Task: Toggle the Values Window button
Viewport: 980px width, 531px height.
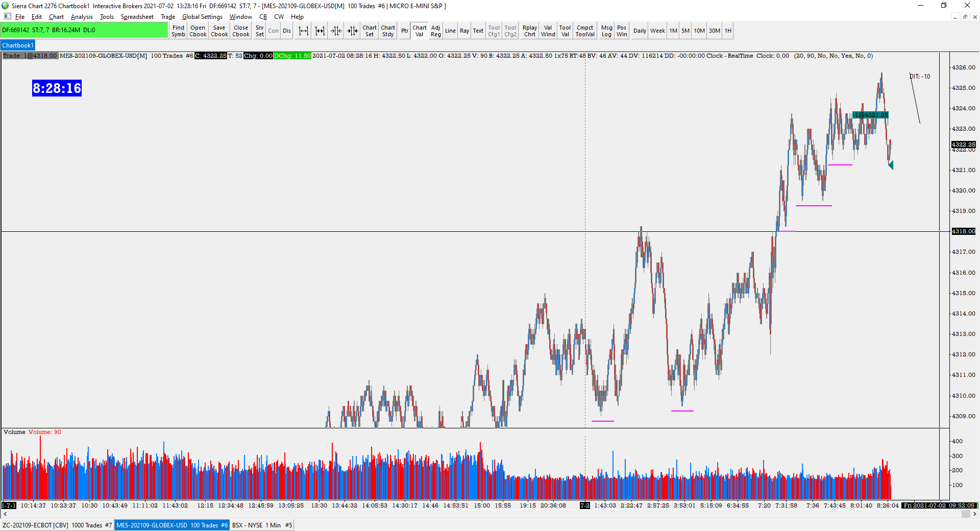Action: 548,31
